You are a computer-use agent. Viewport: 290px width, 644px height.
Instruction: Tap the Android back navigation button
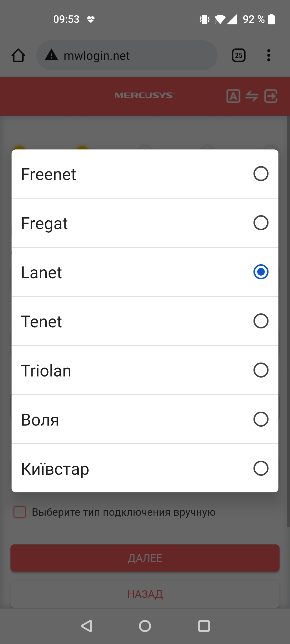tap(87, 626)
